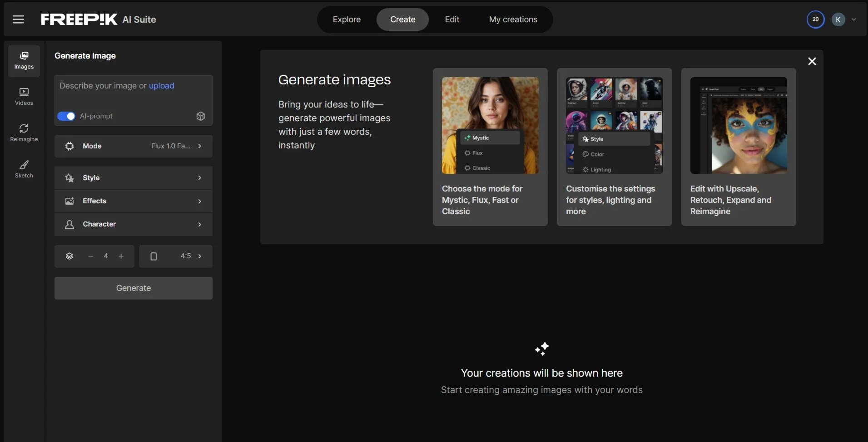Expand the Effects options

[x=134, y=201]
